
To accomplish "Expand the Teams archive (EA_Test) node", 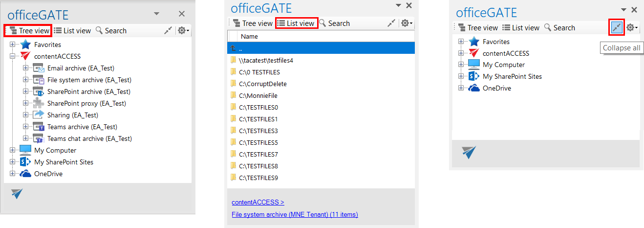I will point(26,127).
